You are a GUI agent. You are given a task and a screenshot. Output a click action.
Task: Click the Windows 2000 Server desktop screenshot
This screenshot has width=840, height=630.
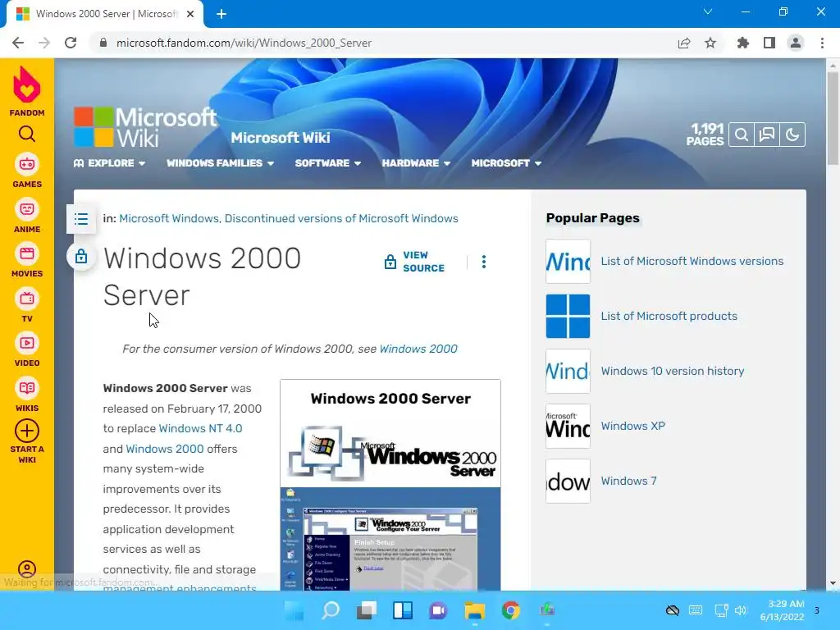click(390, 539)
